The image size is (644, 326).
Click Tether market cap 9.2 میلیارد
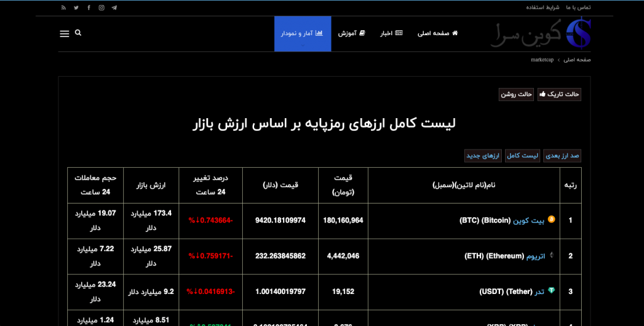point(151,292)
